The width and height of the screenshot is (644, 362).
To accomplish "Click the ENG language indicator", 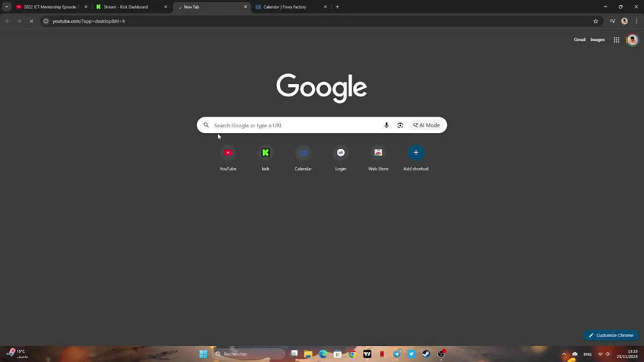I will point(587,354).
